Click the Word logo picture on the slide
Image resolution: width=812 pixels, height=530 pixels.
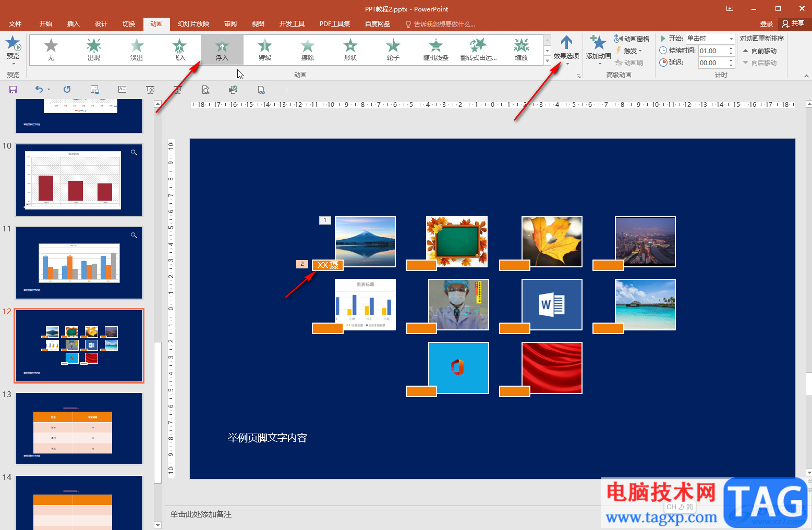tap(552, 304)
